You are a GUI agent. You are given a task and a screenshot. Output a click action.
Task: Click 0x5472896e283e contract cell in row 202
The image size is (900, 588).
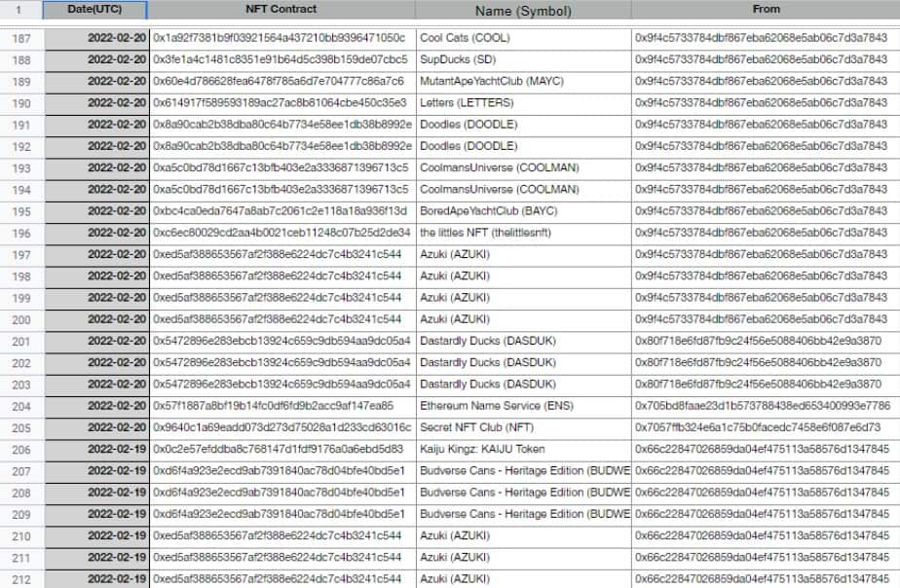click(x=281, y=362)
